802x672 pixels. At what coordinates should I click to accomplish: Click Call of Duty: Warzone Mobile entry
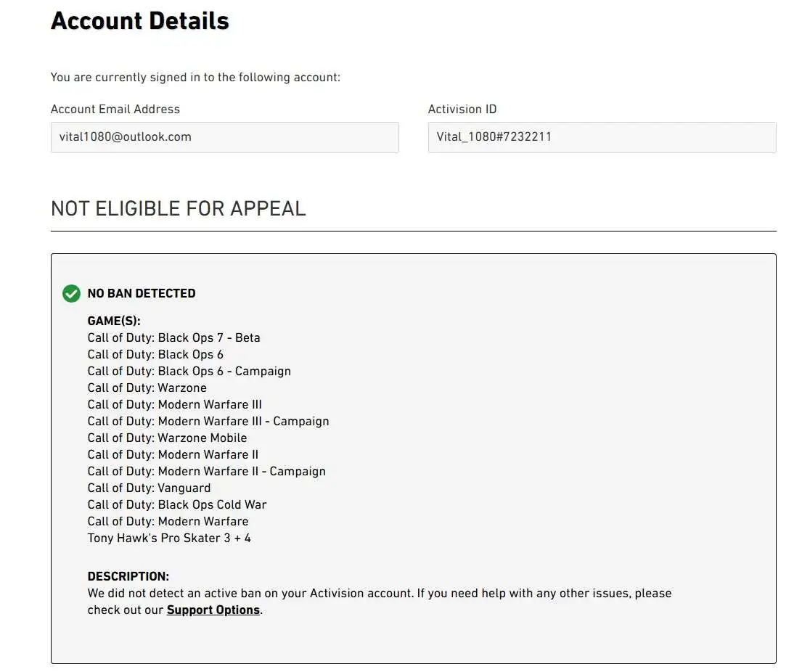pos(167,438)
